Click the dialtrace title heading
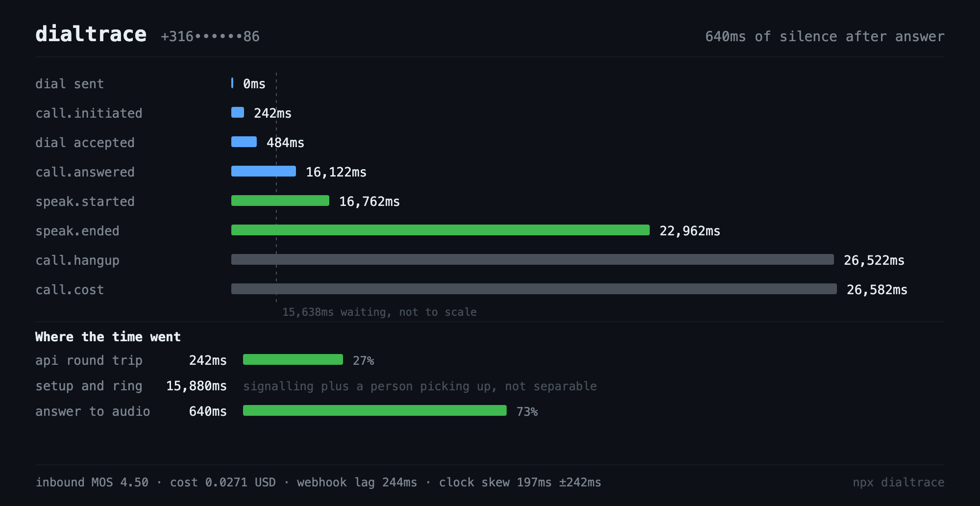This screenshot has height=506, width=980. click(x=91, y=34)
